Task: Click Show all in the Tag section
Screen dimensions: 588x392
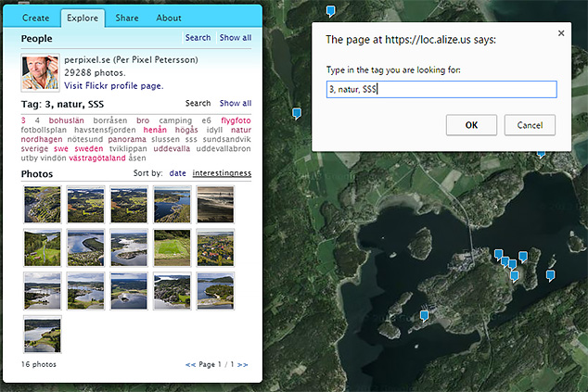Action: point(236,103)
